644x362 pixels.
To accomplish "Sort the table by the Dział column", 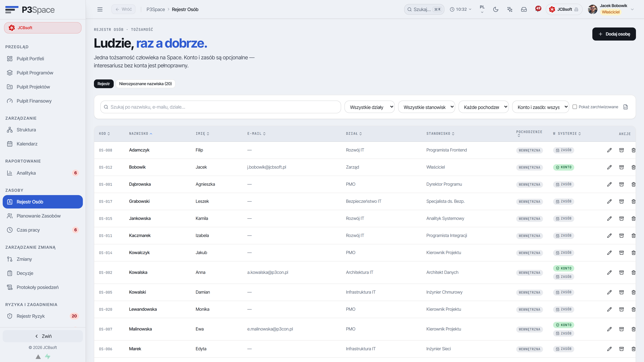I will point(354,134).
